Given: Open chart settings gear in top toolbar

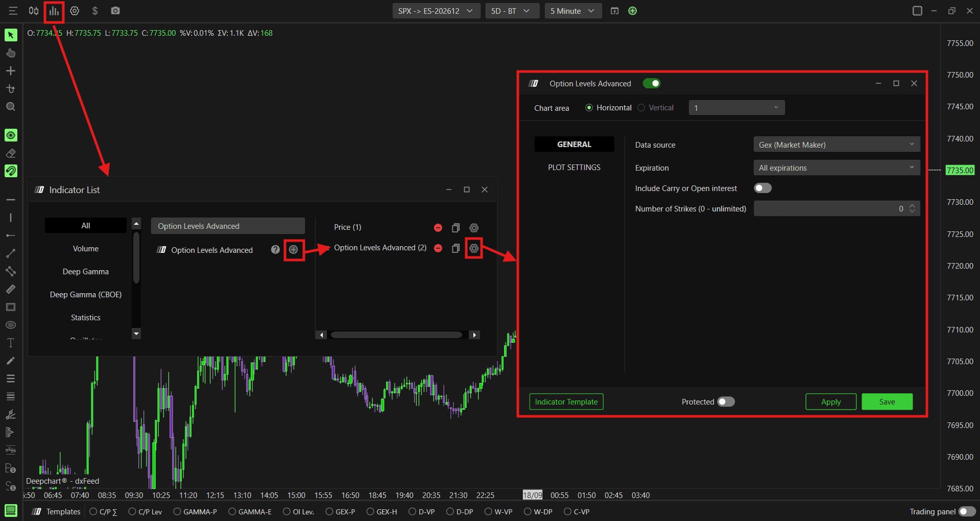Looking at the screenshot, I should 75,11.
